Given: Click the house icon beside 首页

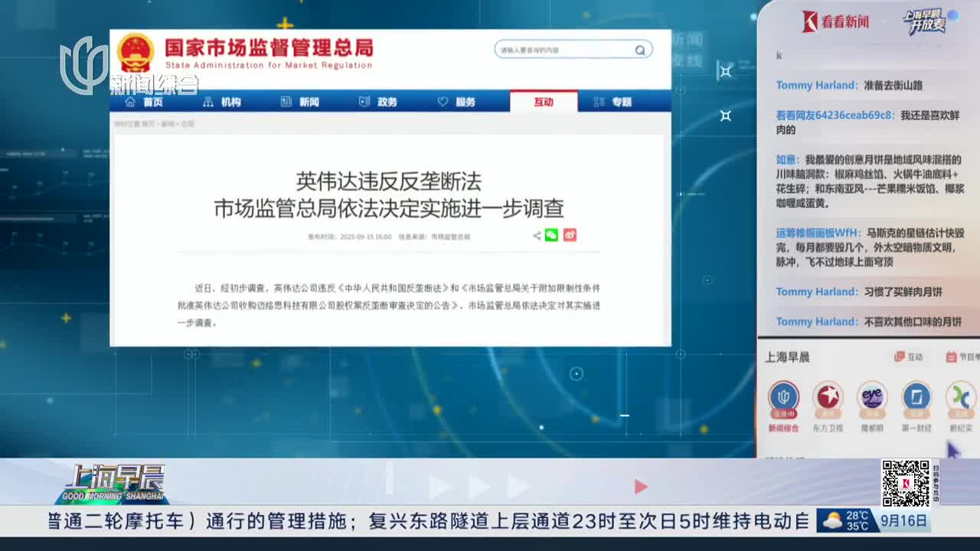Looking at the screenshot, I should [130, 102].
